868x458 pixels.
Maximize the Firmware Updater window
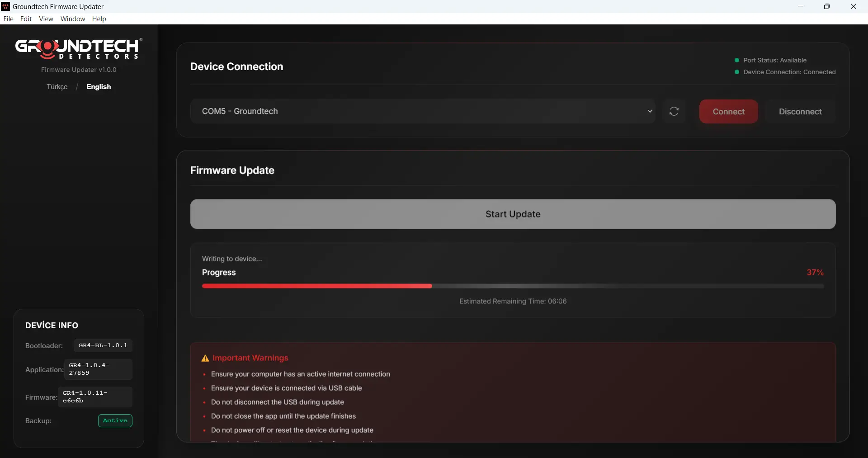[x=826, y=6]
